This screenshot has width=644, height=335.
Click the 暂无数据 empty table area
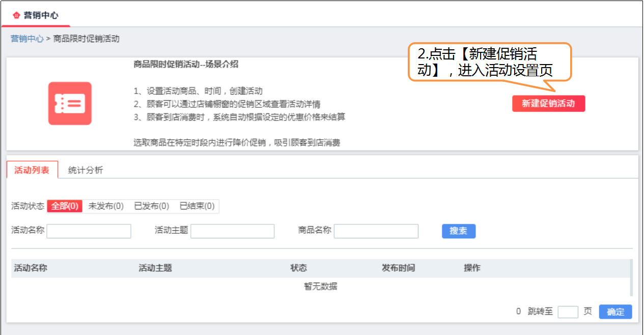pyautogui.click(x=320, y=286)
